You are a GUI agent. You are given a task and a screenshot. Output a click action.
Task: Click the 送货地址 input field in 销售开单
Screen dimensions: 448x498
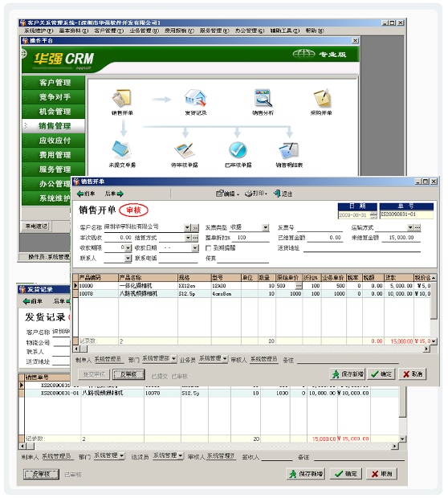pyautogui.click(x=362, y=248)
